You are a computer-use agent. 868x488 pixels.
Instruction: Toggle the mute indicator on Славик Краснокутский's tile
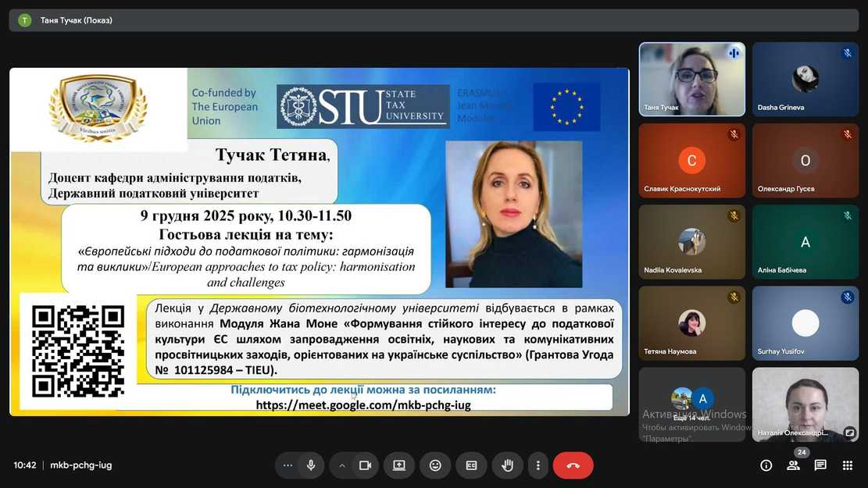click(734, 134)
